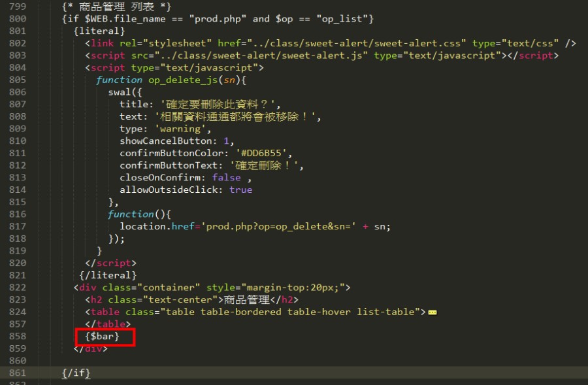Click the closing </table> tag
This screenshot has width=588, height=385.
click(x=108, y=324)
